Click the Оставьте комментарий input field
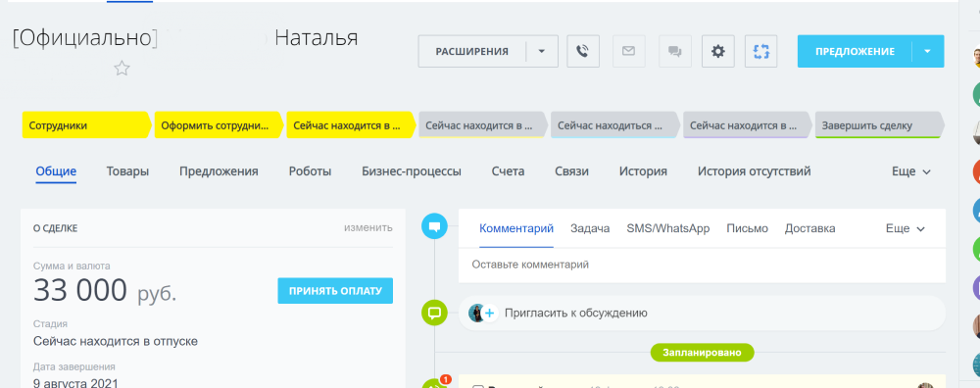Image resolution: width=980 pixels, height=388 pixels. click(702, 265)
